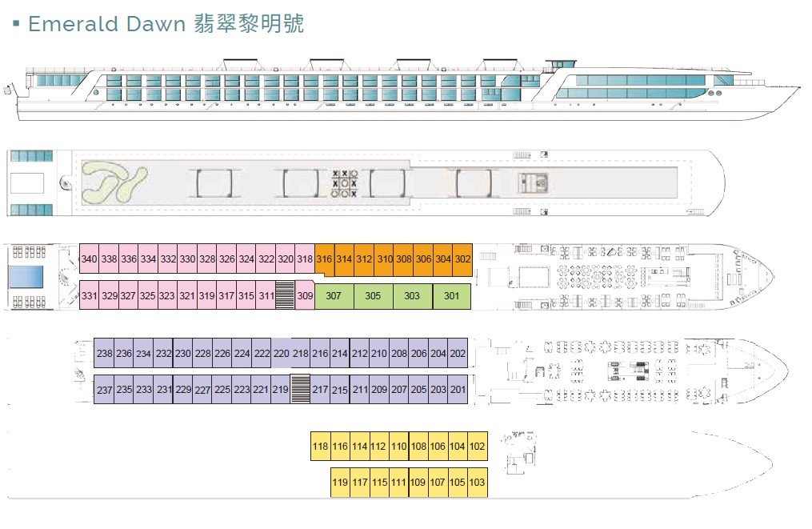Click the ship side profile illustration

click(402, 90)
